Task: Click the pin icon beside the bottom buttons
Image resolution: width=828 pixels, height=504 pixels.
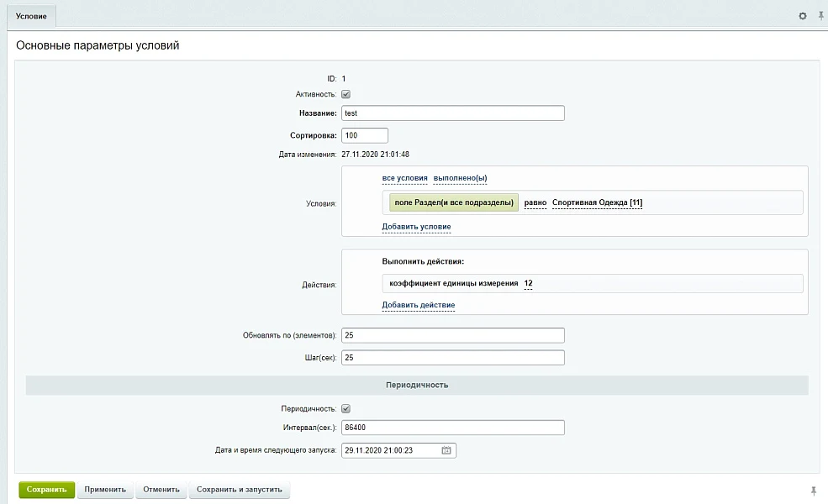Action: coord(814,491)
